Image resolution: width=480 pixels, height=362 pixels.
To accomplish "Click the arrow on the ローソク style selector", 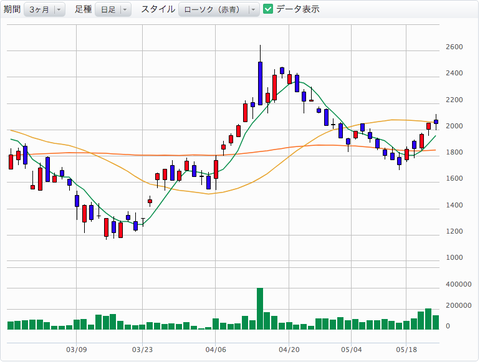I will 253,10.
